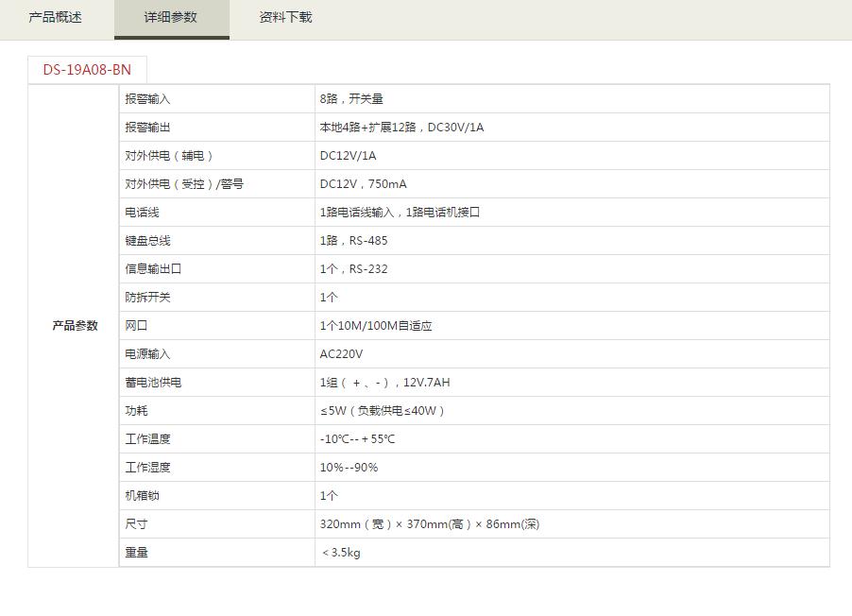The width and height of the screenshot is (852, 616).
Task: Click the DS-19A08-BN model tab
Action: coord(87,70)
